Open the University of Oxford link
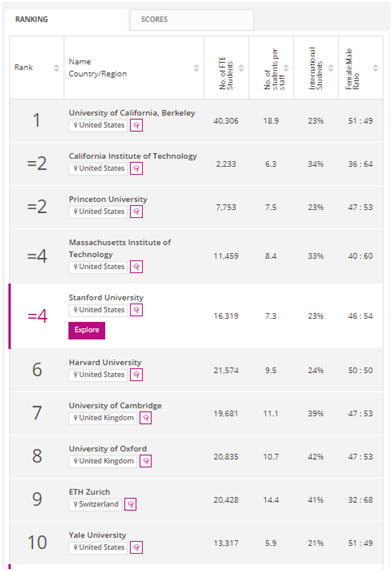Image resolution: width=392 pixels, height=571 pixels. [x=108, y=449]
